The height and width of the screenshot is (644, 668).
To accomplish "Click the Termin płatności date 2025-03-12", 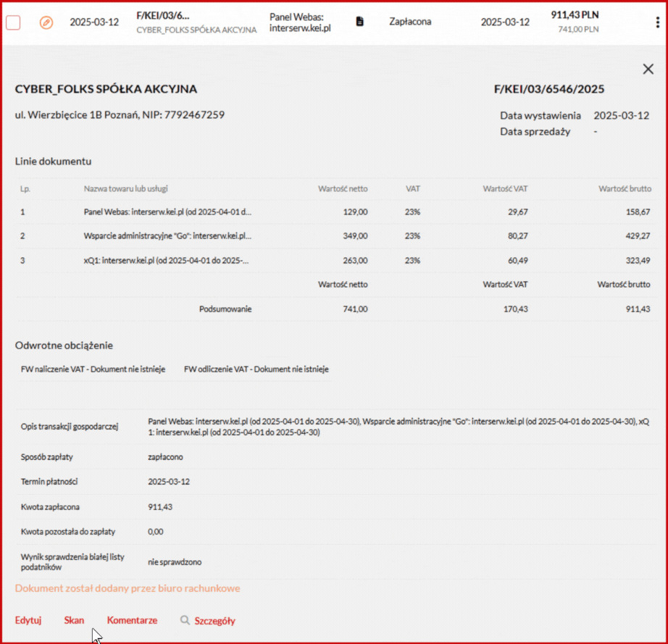I will (169, 482).
